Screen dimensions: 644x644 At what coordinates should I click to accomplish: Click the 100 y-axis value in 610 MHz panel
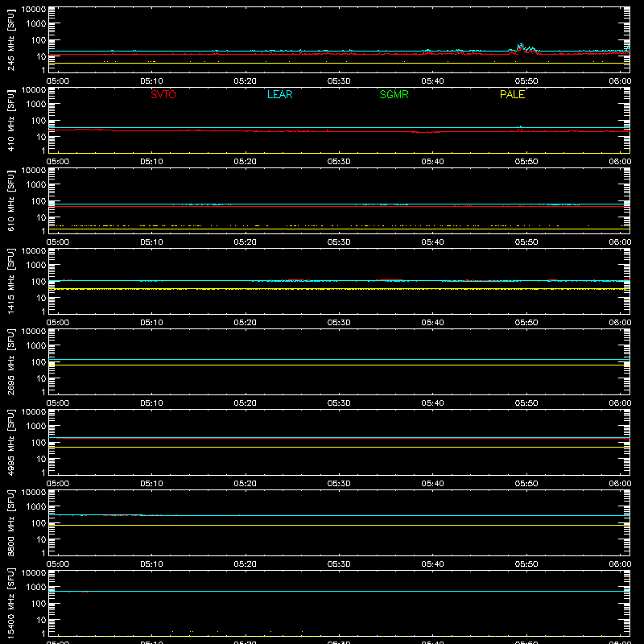39,201
